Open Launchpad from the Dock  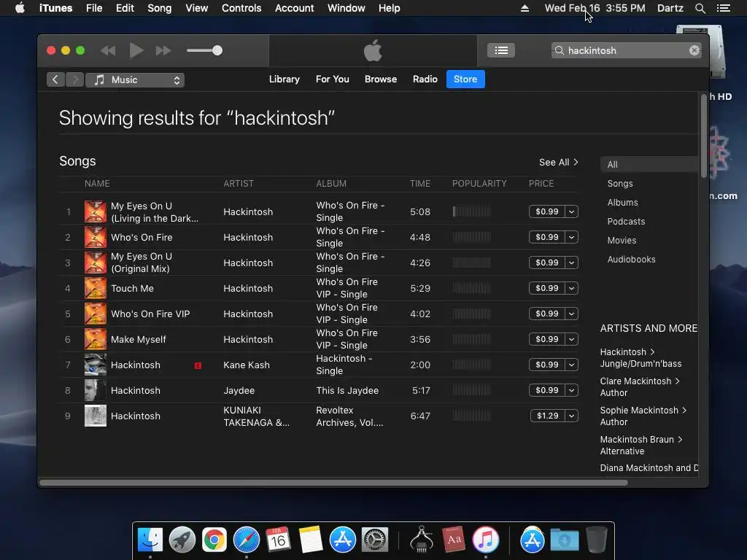click(x=182, y=540)
